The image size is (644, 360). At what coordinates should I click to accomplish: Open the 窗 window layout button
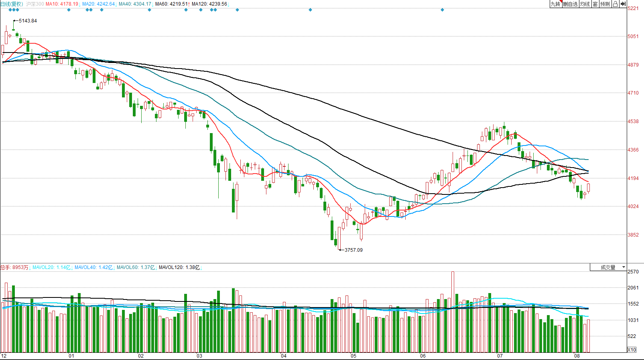[x=595, y=4]
